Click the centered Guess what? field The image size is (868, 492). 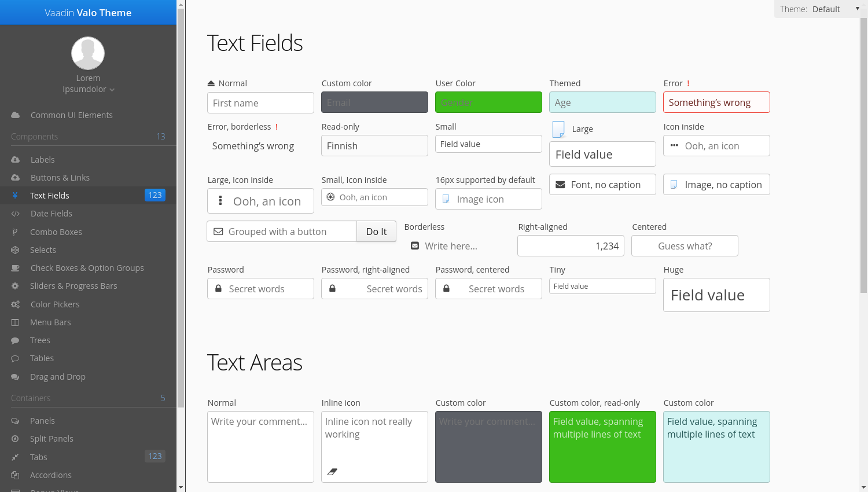point(685,246)
